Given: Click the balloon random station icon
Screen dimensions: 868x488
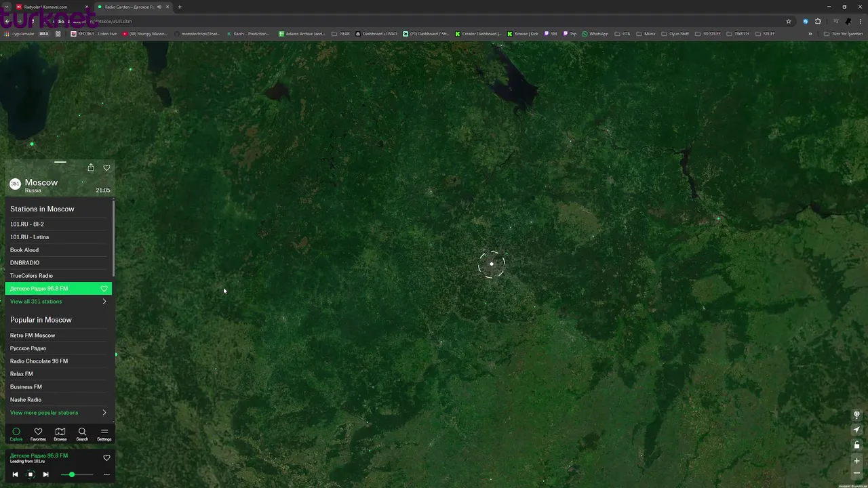Looking at the screenshot, I should pyautogui.click(x=856, y=415).
